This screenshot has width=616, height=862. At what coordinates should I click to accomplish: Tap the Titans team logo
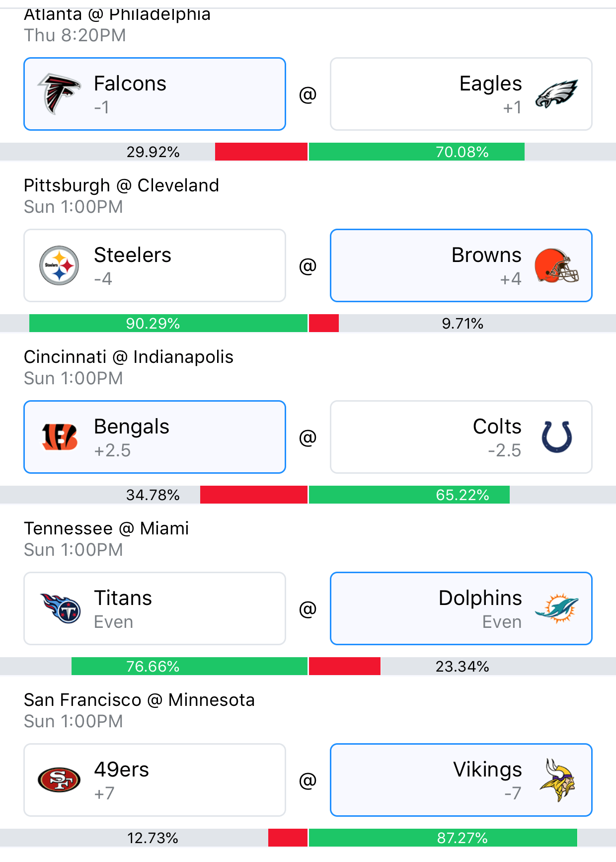[60, 608]
